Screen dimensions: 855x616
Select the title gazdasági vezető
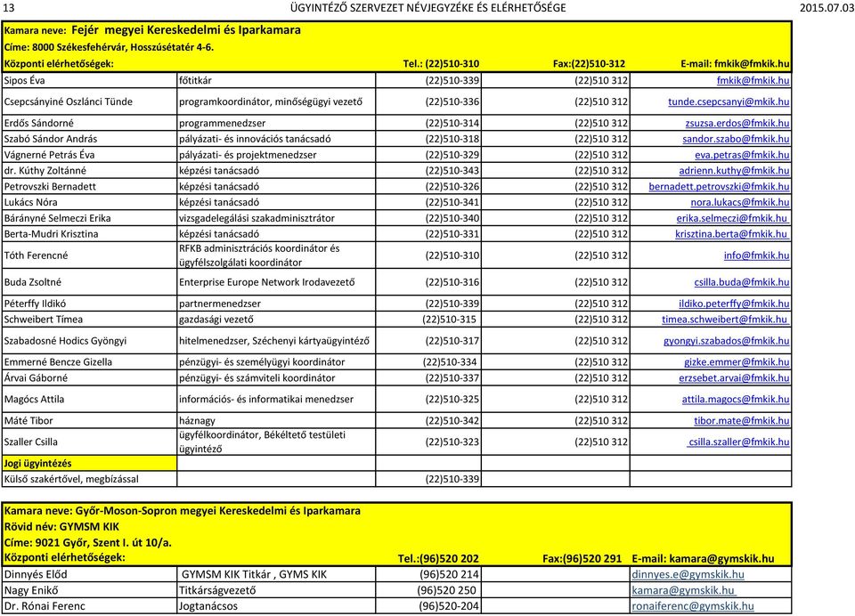(216, 320)
